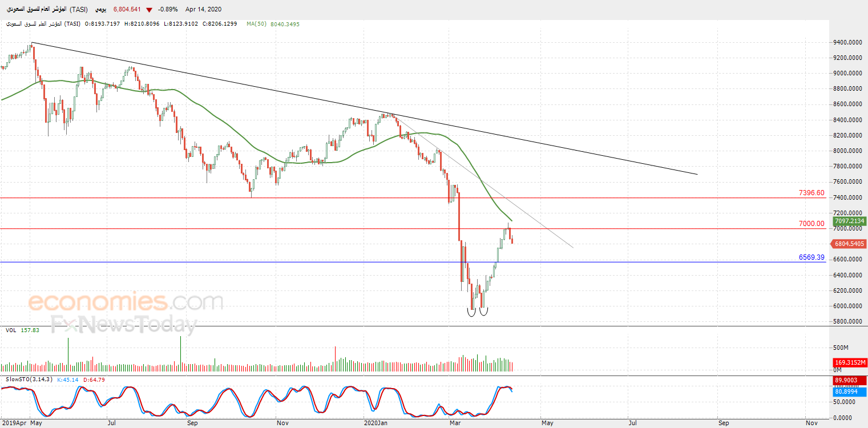Click the blue 80.8994 stochastic tag

[x=849, y=391]
